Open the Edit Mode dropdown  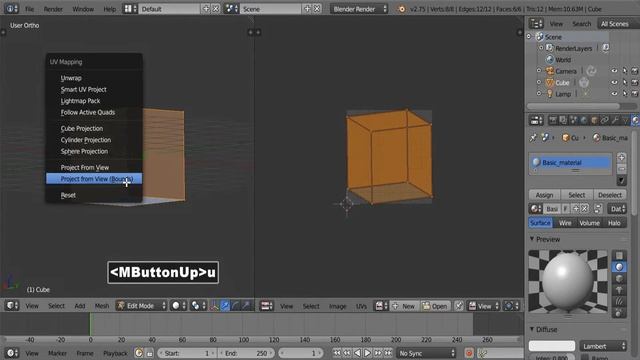point(141,306)
